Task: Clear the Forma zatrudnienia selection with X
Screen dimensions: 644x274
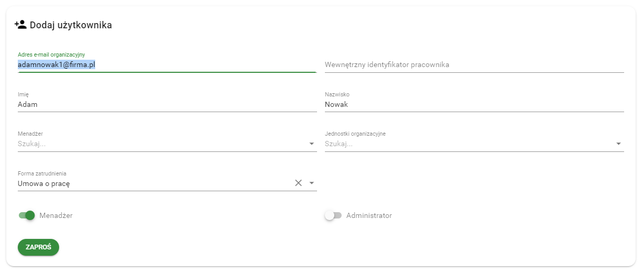Action: pos(298,183)
